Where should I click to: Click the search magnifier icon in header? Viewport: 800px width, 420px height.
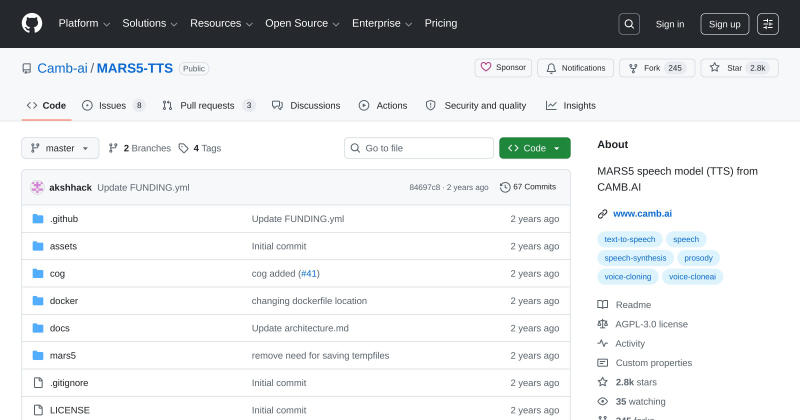coord(629,24)
